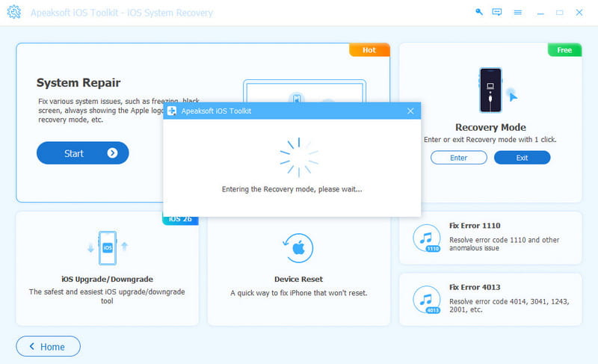This screenshot has width=598, height=364.
Task: Click the back chevron on Home button
Action: pos(32,346)
